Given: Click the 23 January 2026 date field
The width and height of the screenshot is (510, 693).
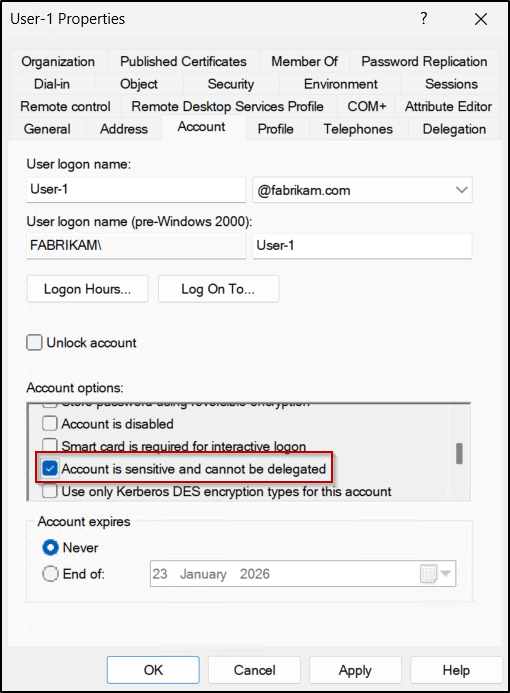Looking at the screenshot, I should [303, 574].
